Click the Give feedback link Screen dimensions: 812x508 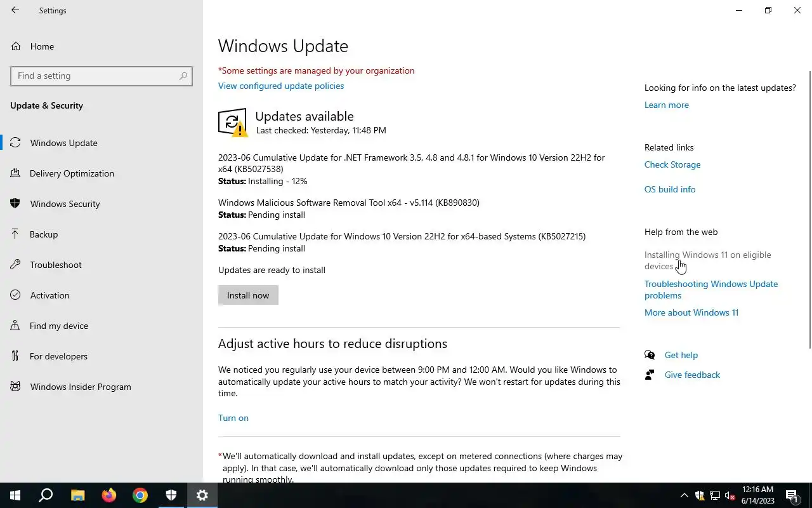coord(692,375)
